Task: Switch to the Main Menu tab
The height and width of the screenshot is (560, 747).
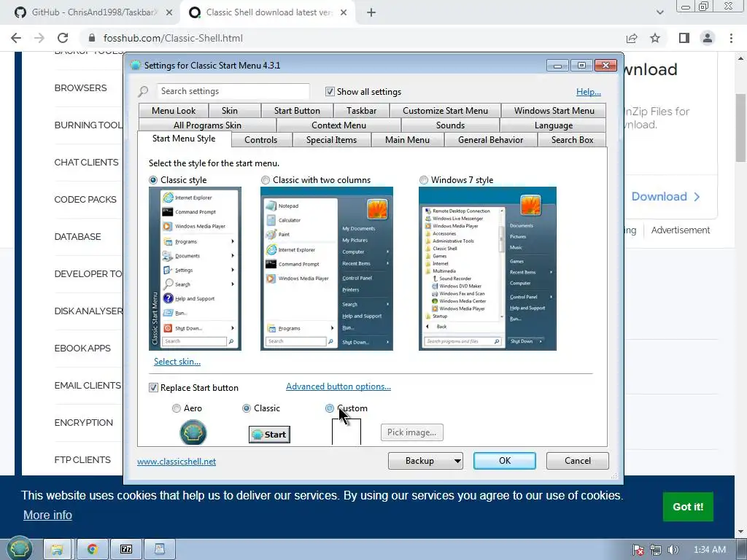Action: pos(407,140)
